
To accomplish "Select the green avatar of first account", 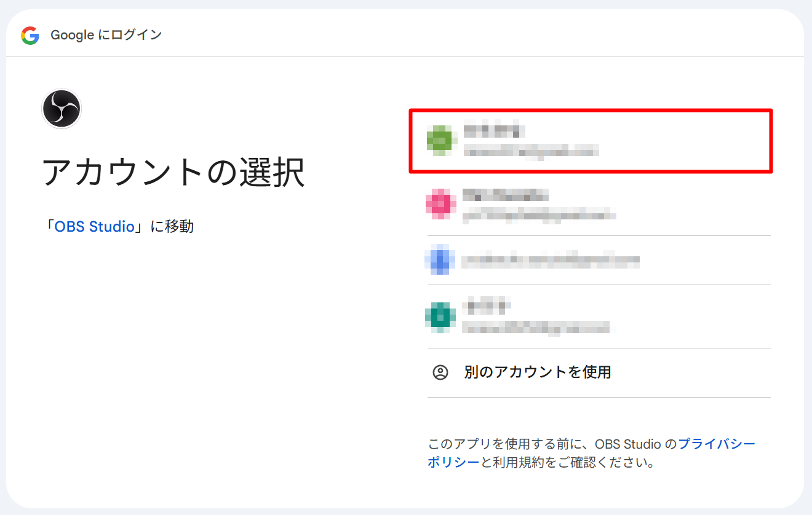I will (439, 140).
